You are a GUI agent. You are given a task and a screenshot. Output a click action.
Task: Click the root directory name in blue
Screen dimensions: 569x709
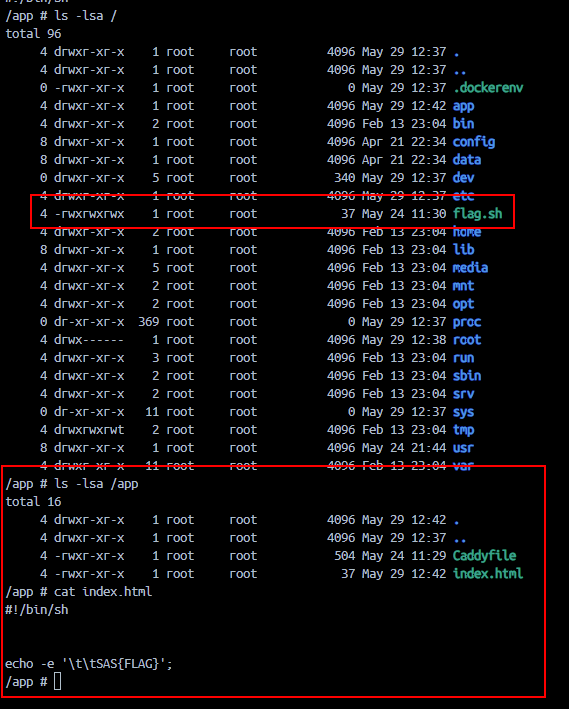pyautogui.click(x=467, y=340)
